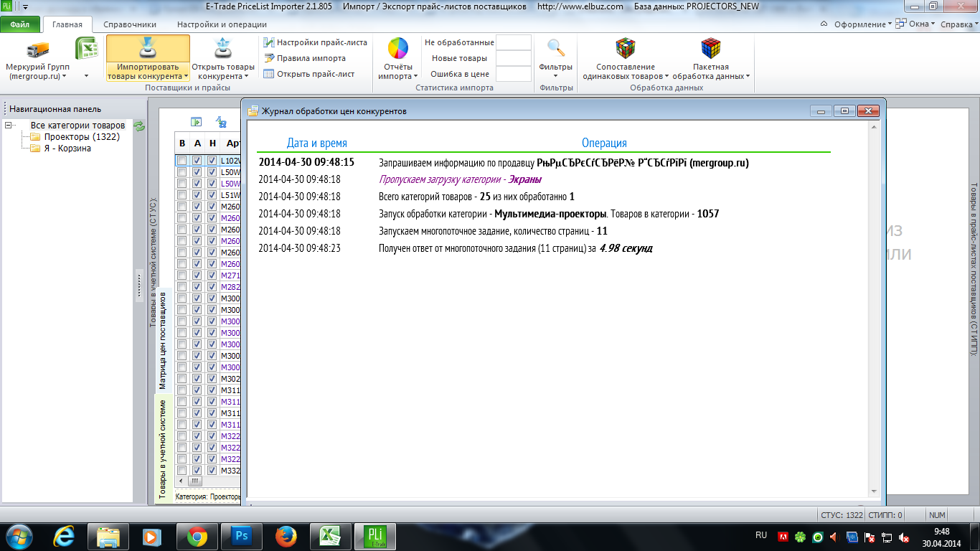Click the Сопоставление одинаковых товаров Rubik's cube icon
This screenshot has height=551, width=980.
click(626, 48)
